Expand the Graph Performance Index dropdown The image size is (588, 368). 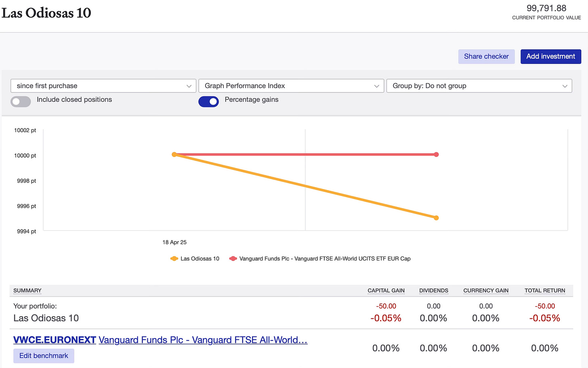291,86
